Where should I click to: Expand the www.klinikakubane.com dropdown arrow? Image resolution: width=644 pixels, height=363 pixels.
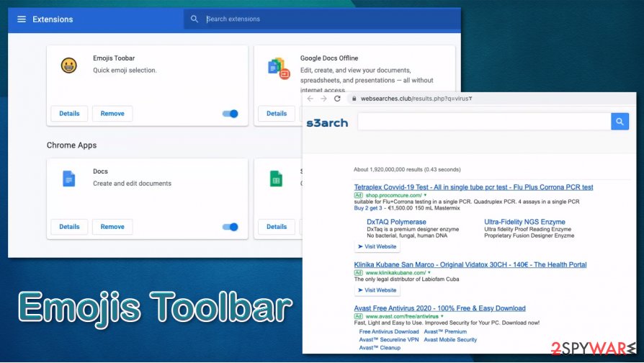(429, 273)
